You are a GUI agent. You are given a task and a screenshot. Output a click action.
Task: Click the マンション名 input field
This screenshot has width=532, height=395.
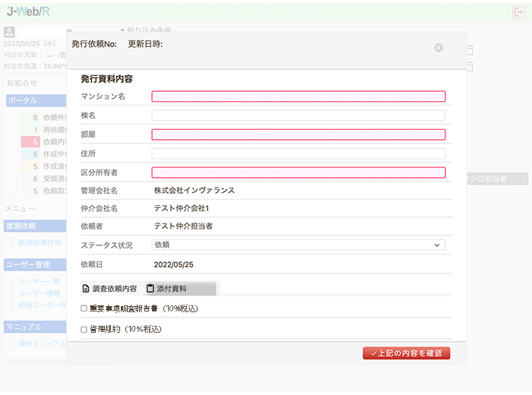tap(298, 96)
